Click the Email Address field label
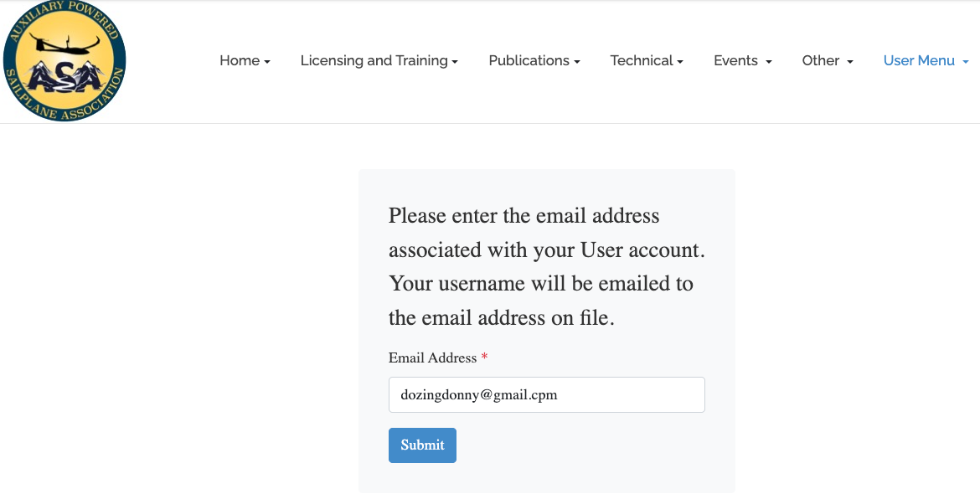The image size is (980, 499). coord(432,358)
